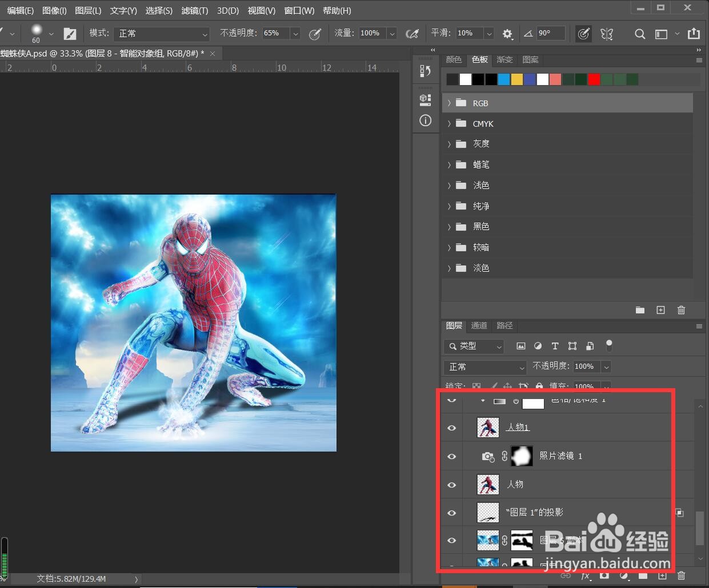This screenshot has height=588, width=709.
Task: Filter layers by pixel layers
Action: pyautogui.click(x=520, y=346)
